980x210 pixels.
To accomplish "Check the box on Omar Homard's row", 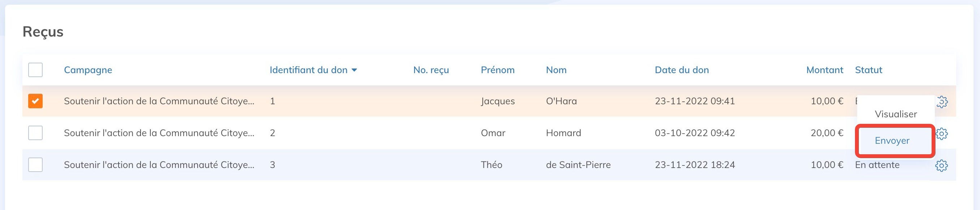I will 35,133.
